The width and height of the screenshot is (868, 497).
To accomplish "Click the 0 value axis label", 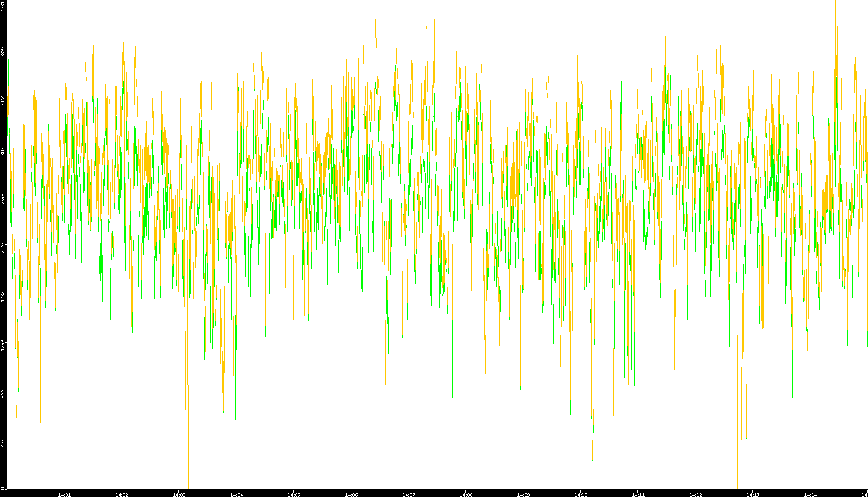I will point(3,488).
